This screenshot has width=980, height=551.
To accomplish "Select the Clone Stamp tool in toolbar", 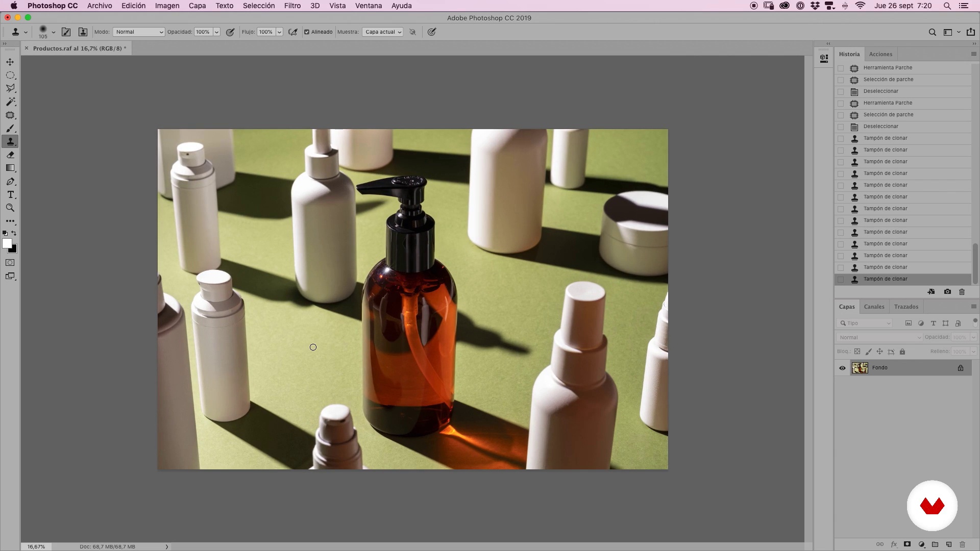I will click(10, 142).
